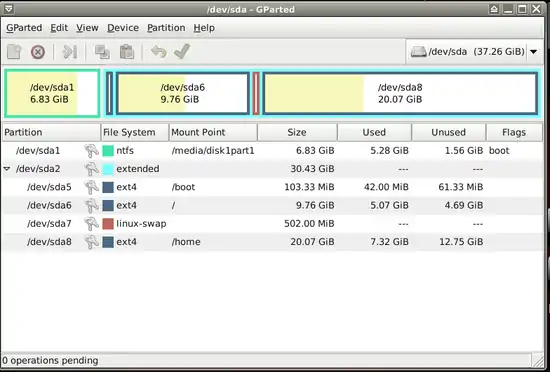The height and width of the screenshot is (372, 550).
Task: Select /dev/sda1 block in disk map
Action: 52,93
